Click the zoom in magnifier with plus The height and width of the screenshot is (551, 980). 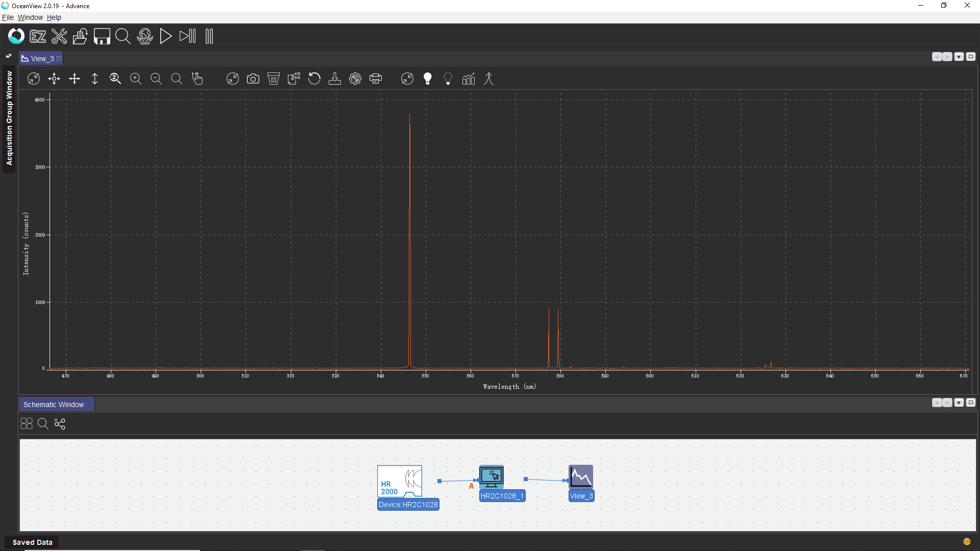tap(135, 79)
